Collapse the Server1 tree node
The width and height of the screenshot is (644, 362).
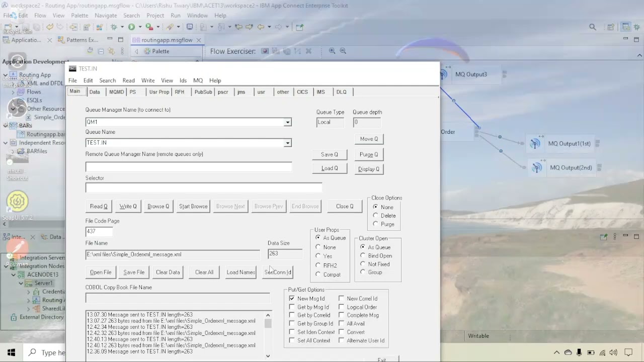[21, 283]
